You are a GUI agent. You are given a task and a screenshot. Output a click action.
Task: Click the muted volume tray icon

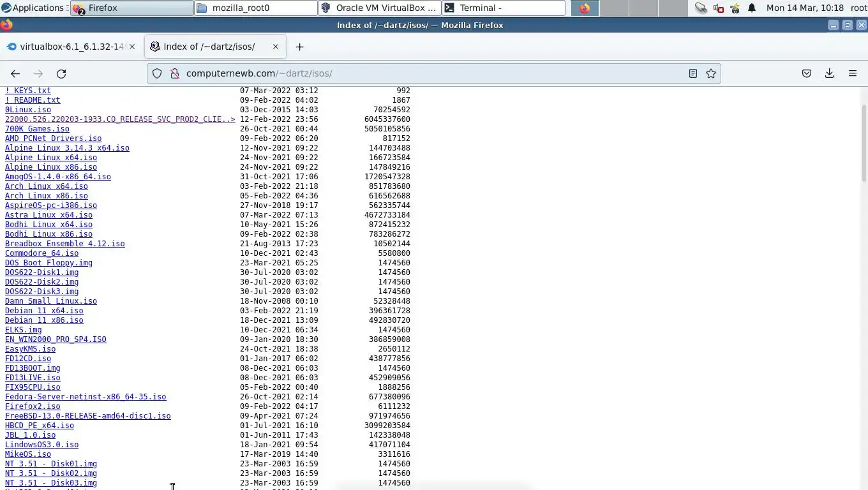click(x=719, y=8)
